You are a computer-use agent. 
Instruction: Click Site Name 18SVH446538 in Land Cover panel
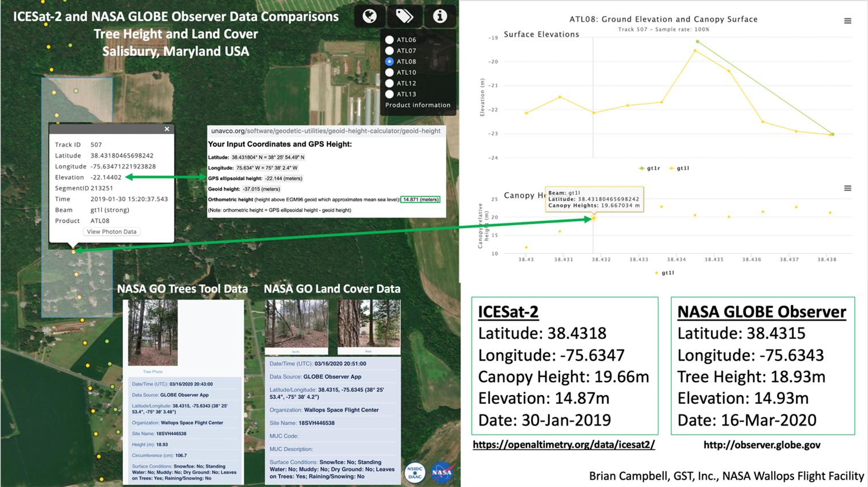(302, 423)
